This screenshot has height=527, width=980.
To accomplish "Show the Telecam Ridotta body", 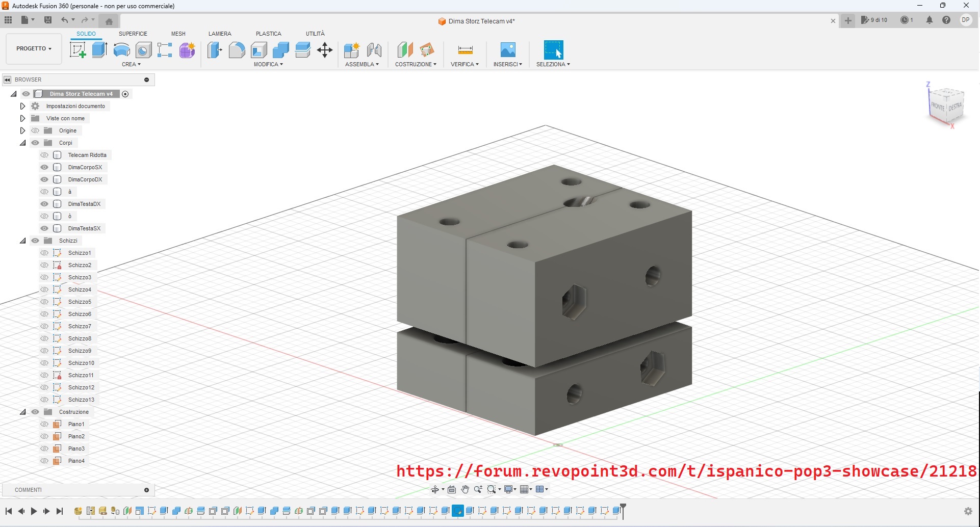I will tap(44, 155).
